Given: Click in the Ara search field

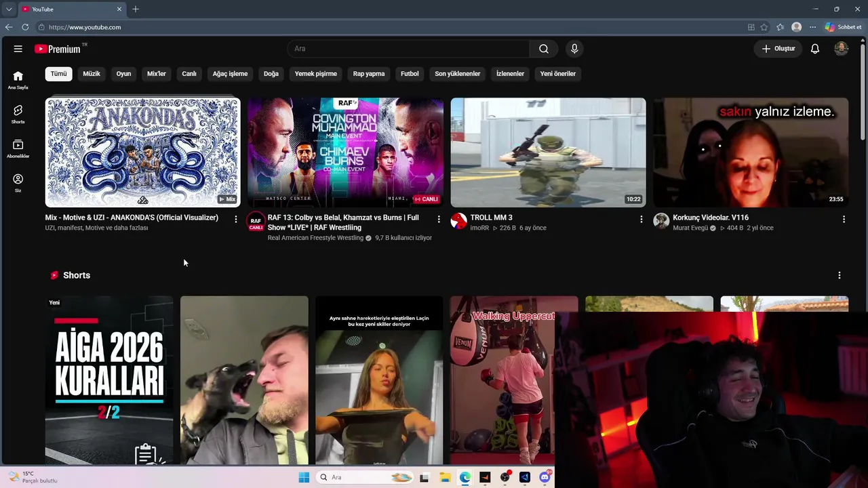Looking at the screenshot, I should click(409, 49).
